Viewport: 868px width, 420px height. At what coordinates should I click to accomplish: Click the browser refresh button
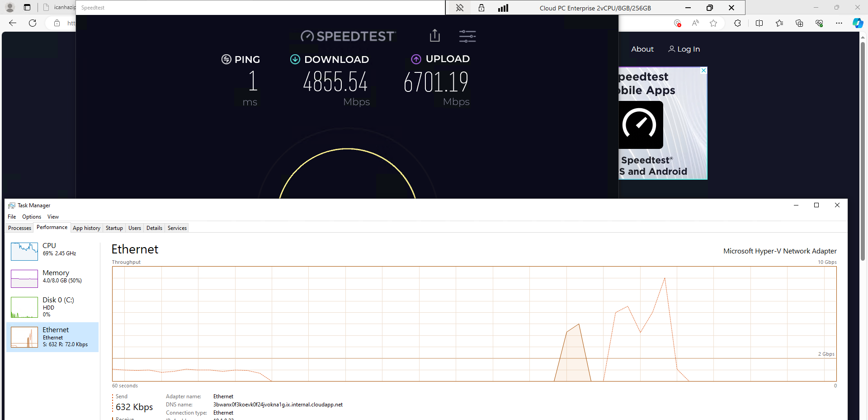pyautogui.click(x=33, y=23)
